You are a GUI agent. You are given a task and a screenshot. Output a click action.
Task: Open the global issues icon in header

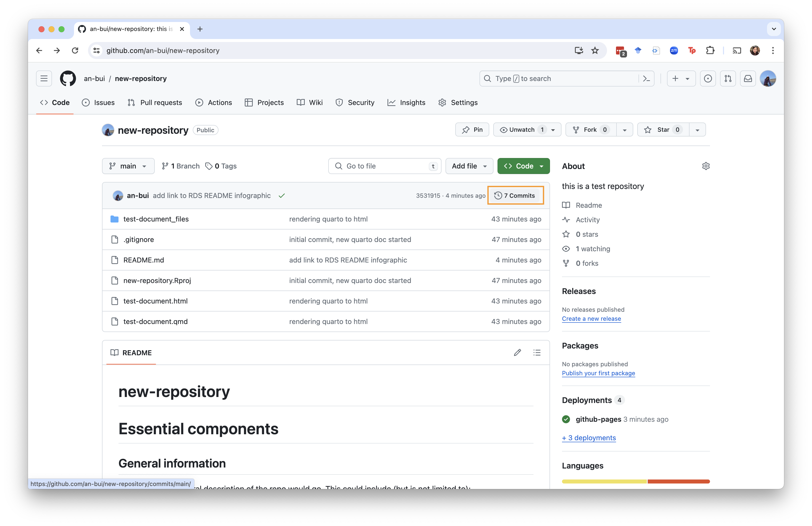click(708, 78)
